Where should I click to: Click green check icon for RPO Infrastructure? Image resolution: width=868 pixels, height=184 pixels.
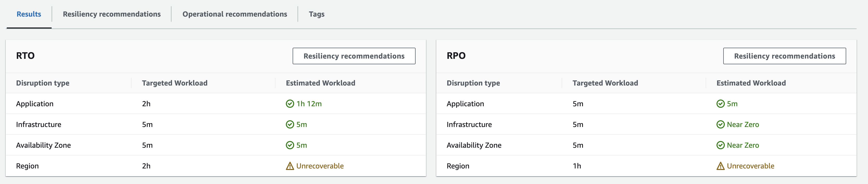pyautogui.click(x=720, y=124)
